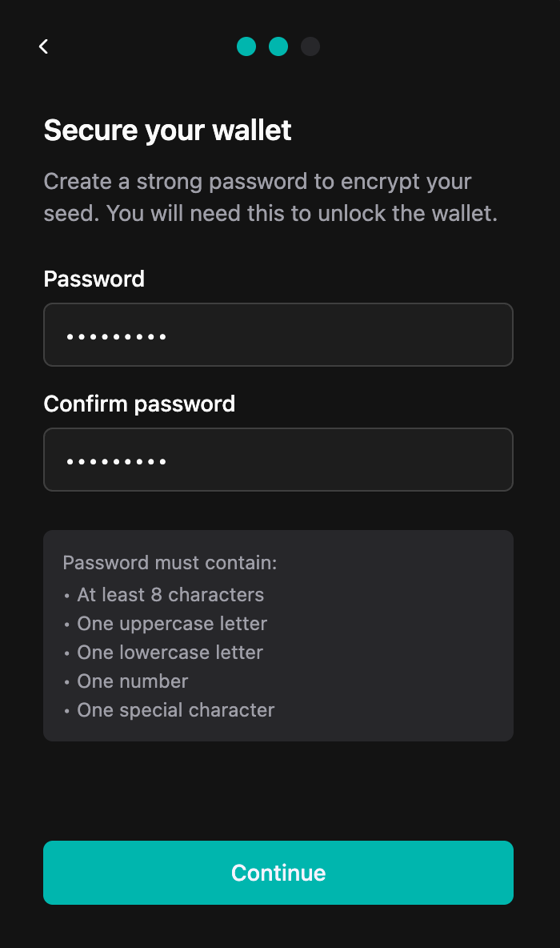Click the masked dots in Confirm password field
Viewport: 560px width, 948px height.
[116, 462]
